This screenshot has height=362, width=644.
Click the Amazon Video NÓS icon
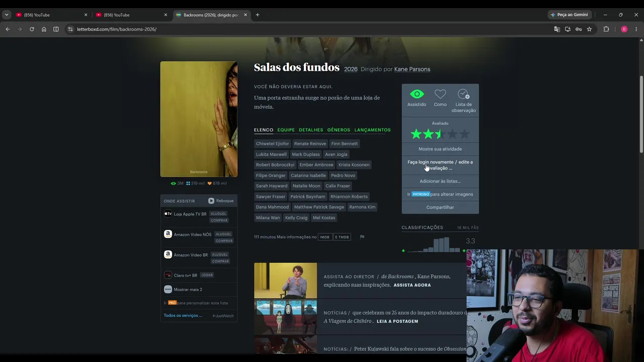tap(168, 234)
